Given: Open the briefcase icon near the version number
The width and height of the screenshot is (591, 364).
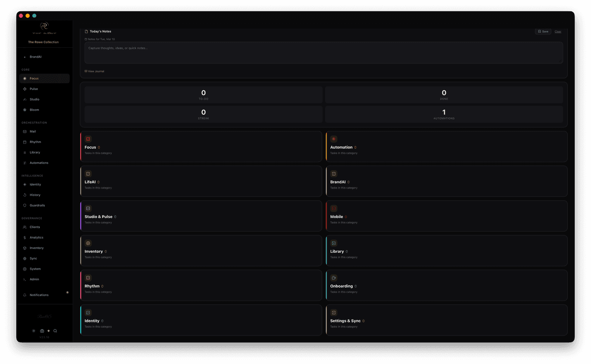Looking at the screenshot, I should (x=41, y=331).
